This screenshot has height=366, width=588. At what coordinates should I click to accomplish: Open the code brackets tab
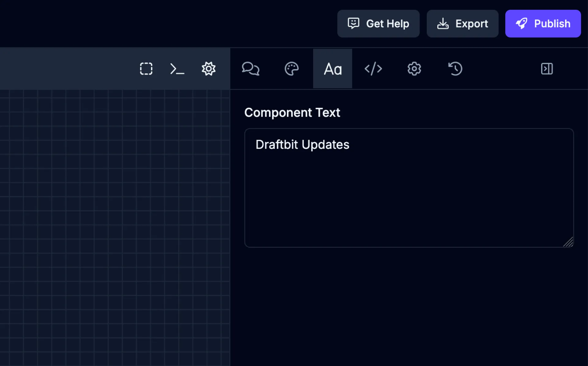point(373,69)
